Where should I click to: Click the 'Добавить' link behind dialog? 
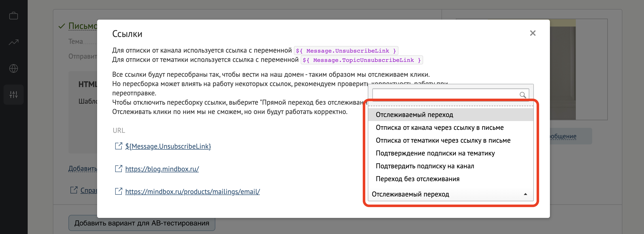tap(83, 168)
